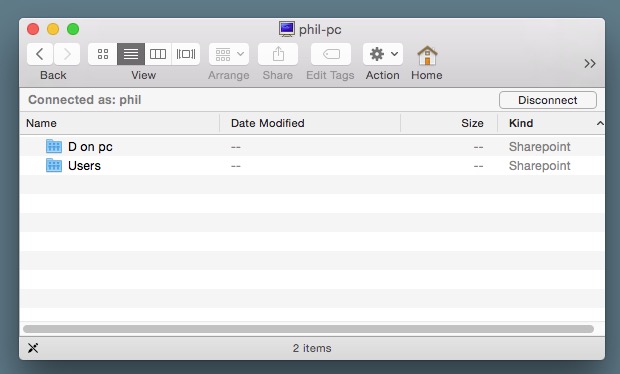The width and height of the screenshot is (620, 374).
Task: Click Sharepoint kind of Users row
Action: (x=539, y=166)
